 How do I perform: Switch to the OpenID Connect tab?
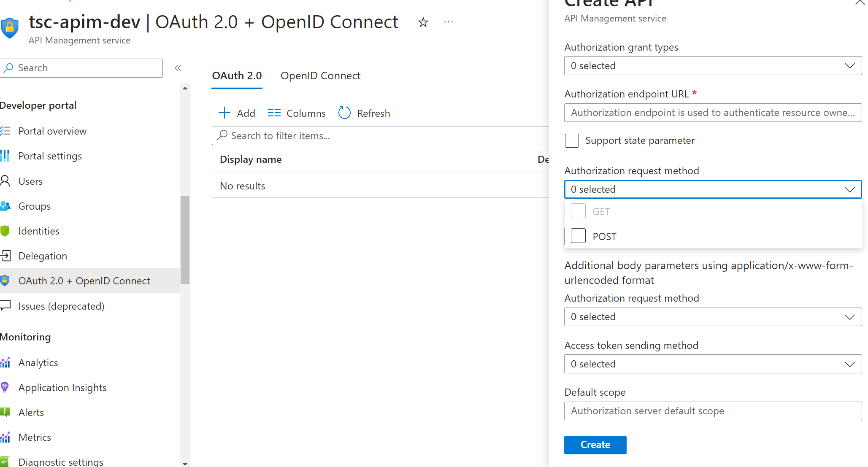320,76
